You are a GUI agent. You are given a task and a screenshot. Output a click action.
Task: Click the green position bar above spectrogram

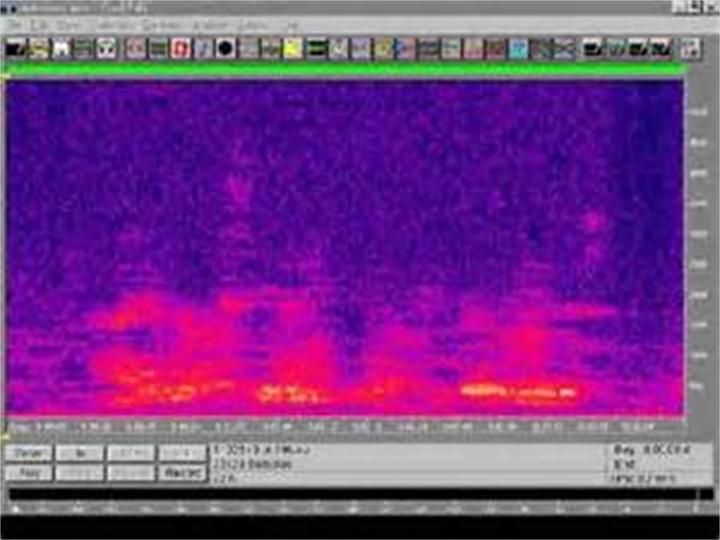[345, 69]
